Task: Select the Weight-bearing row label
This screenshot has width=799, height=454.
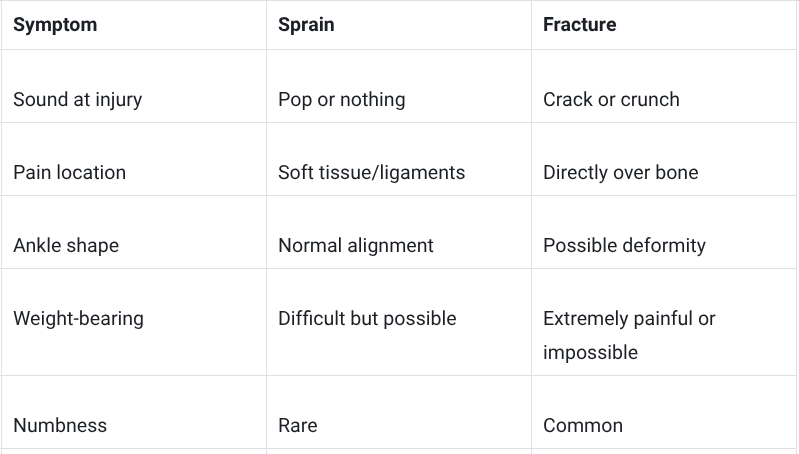Action: 78,318
